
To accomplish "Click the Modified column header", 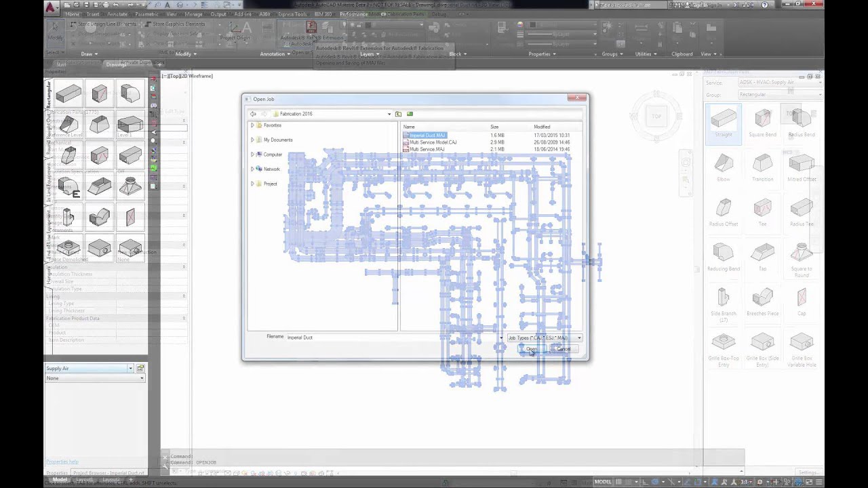I will [x=542, y=127].
